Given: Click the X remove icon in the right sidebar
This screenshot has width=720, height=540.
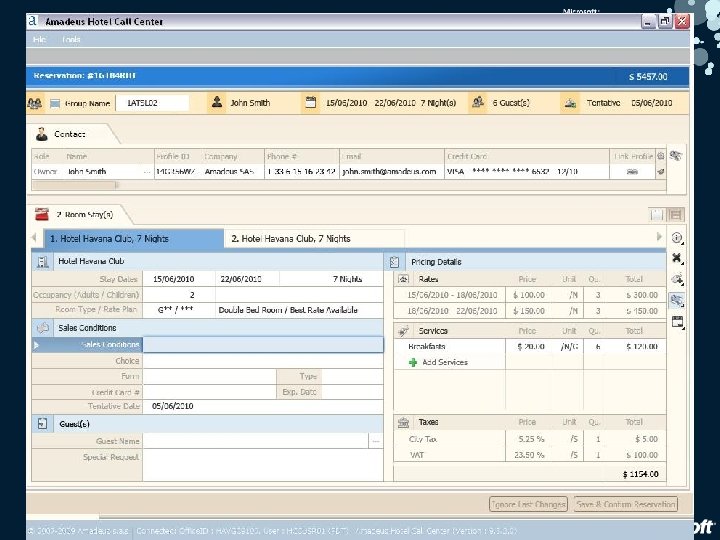Looking at the screenshot, I should pyautogui.click(x=677, y=258).
